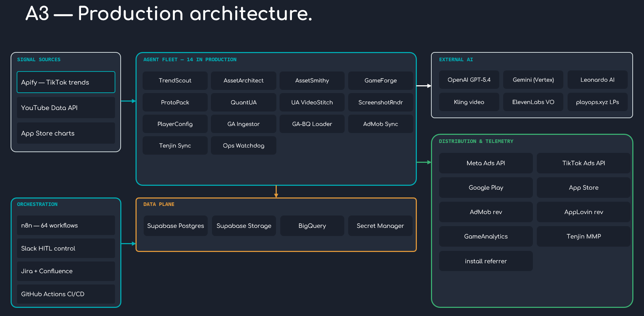
Task: Select the AssetArchitect agent
Action: tap(243, 81)
